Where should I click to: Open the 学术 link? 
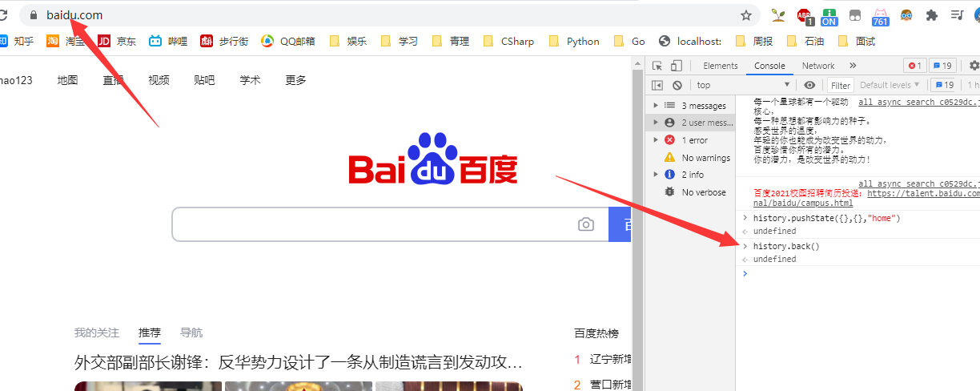[x=250, y=79]
